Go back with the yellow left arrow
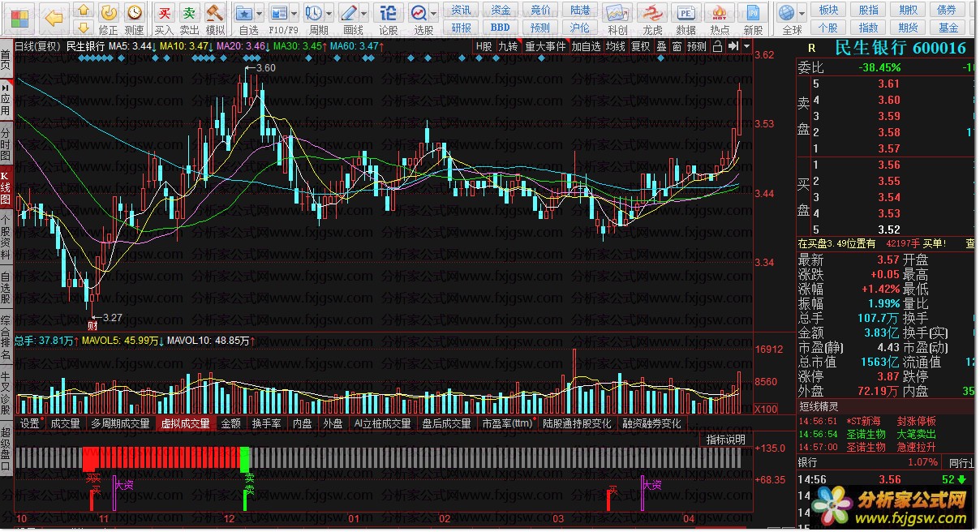This screenshot has width=980, height=532. coord(53,18)
